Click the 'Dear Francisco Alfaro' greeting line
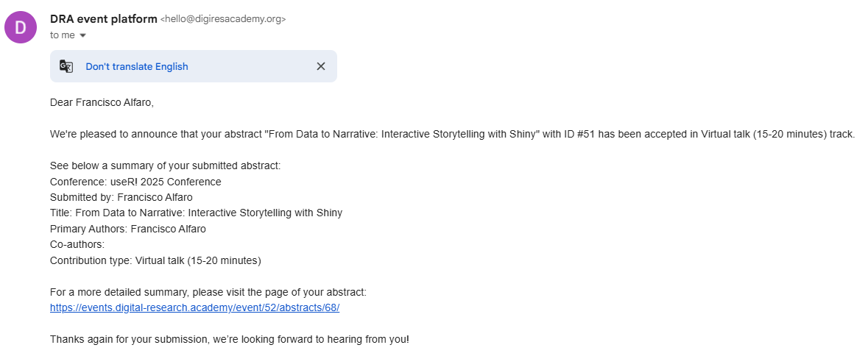Viewport: 868px width, 356px height. tap(102, 102)
